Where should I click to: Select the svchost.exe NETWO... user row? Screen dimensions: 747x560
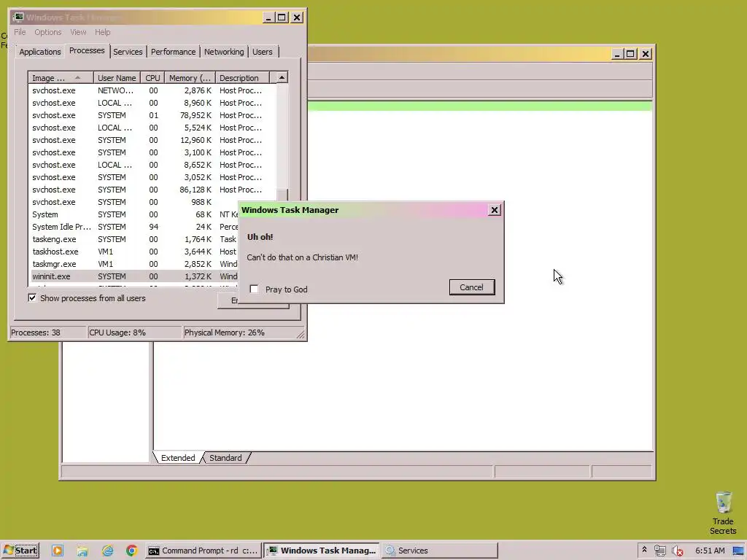152,90
